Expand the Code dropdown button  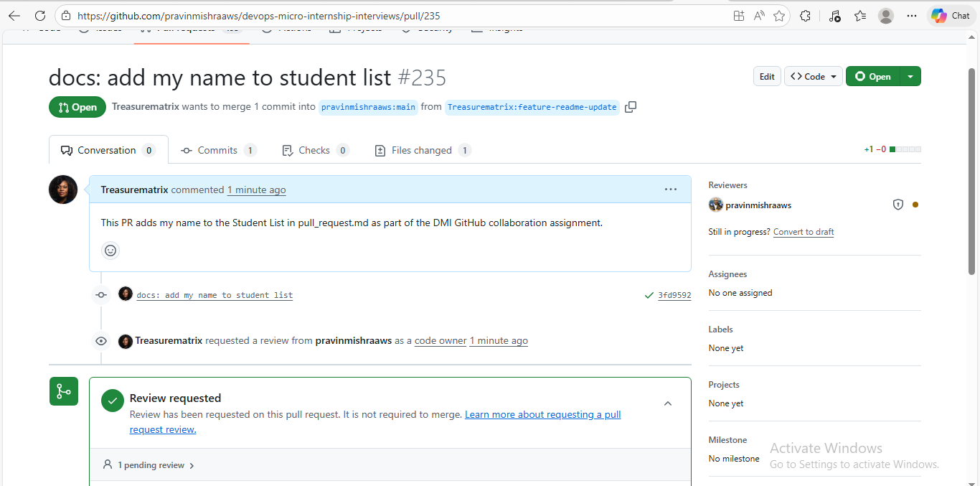tap(814, 76)
